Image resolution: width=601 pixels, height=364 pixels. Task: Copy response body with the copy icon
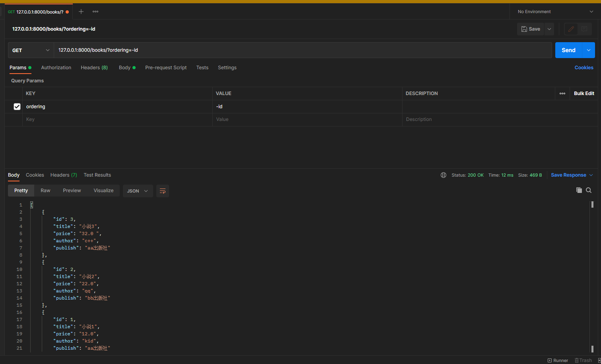tap(579, 190)
